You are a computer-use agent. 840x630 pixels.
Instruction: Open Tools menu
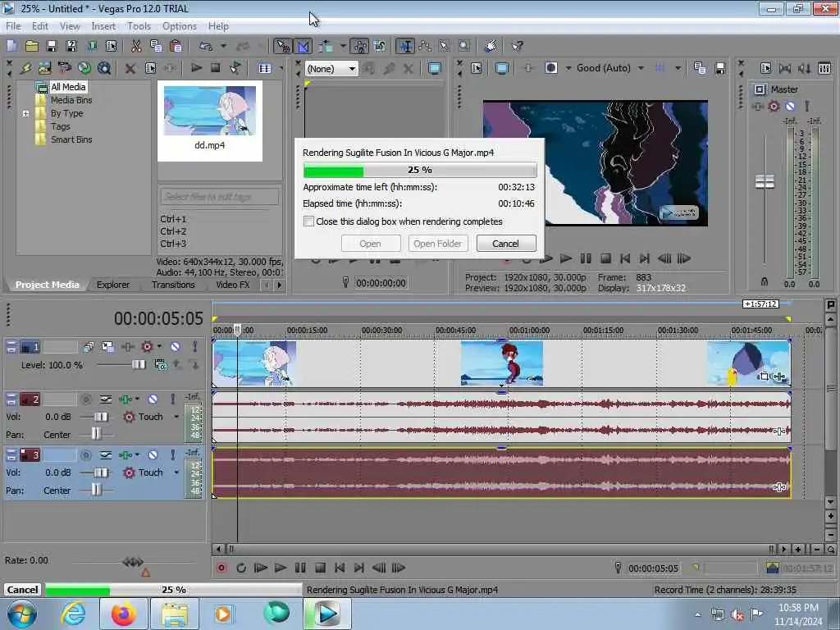pos(139,26)
